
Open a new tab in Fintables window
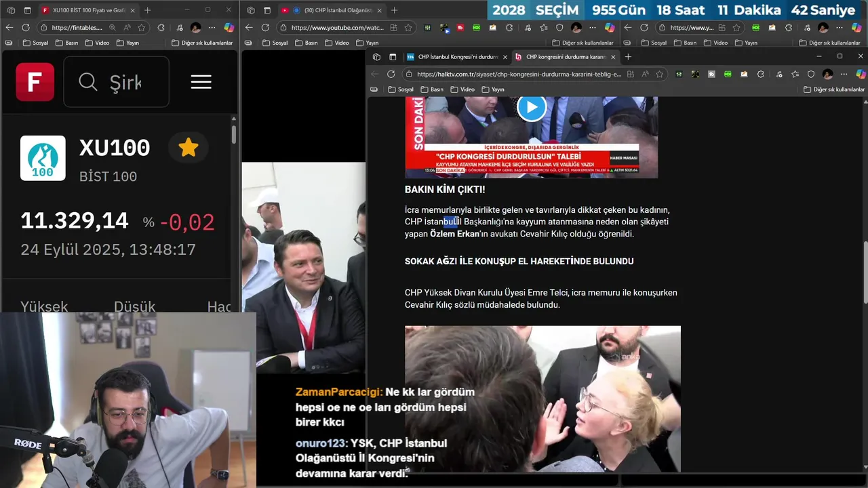pyautogui.click(x=147, y=10)
